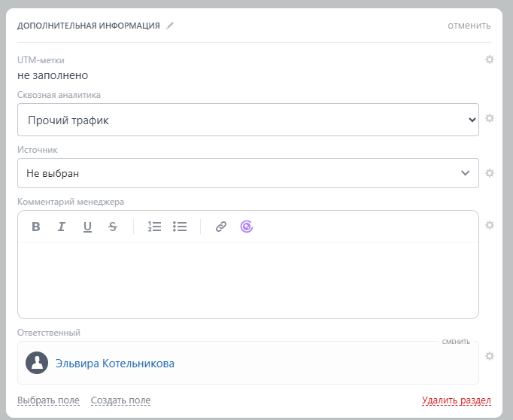
Task: Click inside the manager comment text area
Action: point(247,278)
